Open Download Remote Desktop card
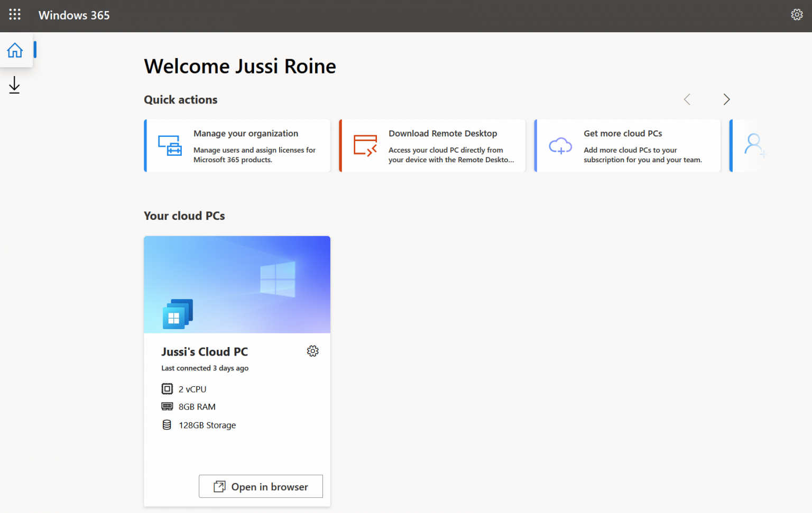This screenshot has height=513, width=812. pos(432,146)
